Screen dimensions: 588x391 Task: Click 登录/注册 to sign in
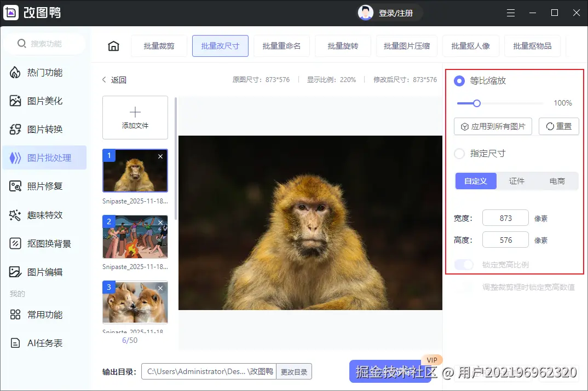[x=396, y=13]
